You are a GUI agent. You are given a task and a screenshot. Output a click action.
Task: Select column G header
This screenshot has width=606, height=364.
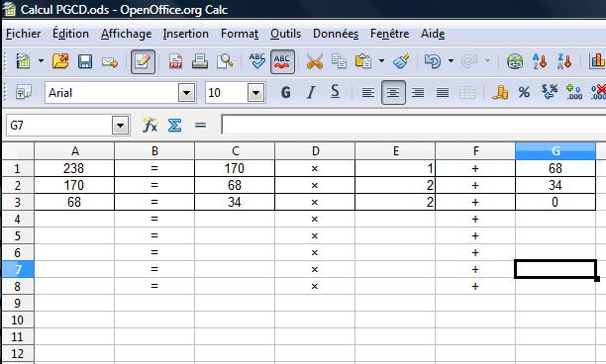click(x=555, y=151)
